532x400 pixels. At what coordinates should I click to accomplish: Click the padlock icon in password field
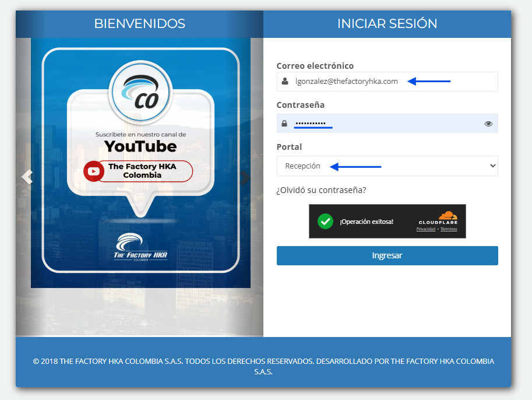[x=284, y=124]
